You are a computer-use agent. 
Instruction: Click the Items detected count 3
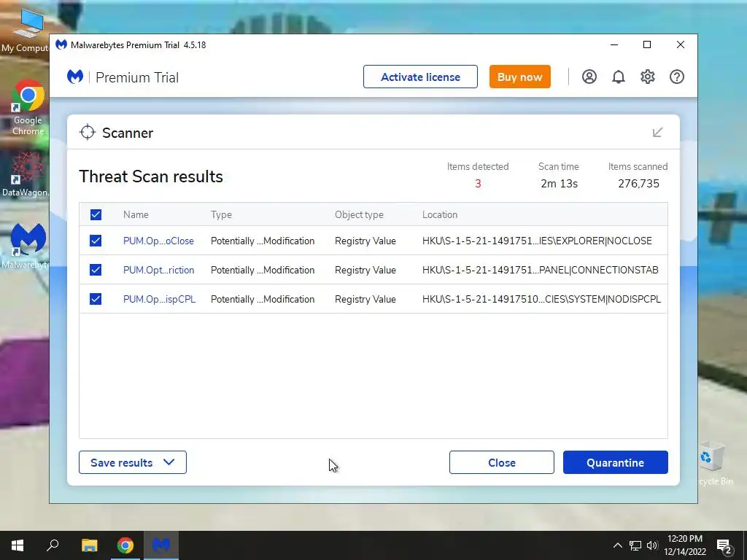click(478, 183)
